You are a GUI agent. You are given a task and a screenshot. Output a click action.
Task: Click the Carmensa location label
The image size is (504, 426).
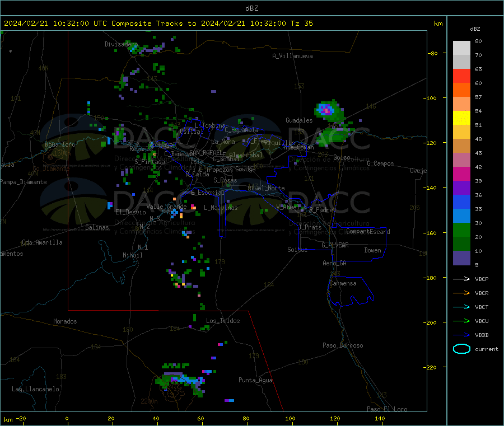[x=343, y=283]
